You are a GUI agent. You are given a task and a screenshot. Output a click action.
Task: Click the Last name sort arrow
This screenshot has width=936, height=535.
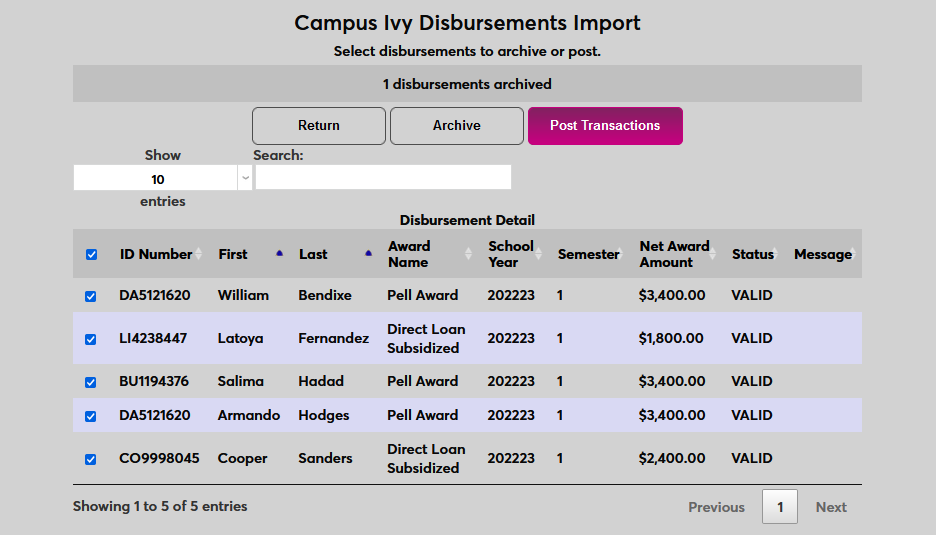coord(368,254)
